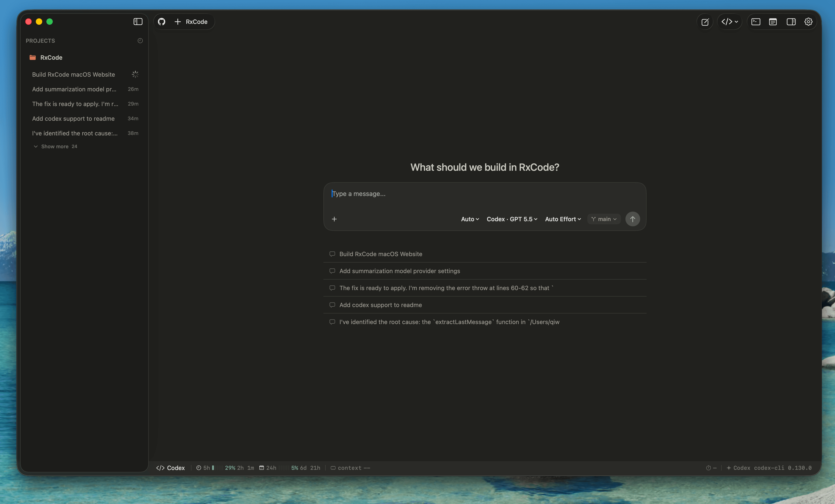The width and height of the screenshot is (835, 504).
Task: Open recent chat about extractLastMessage function
Action: [x=485, y=322]
